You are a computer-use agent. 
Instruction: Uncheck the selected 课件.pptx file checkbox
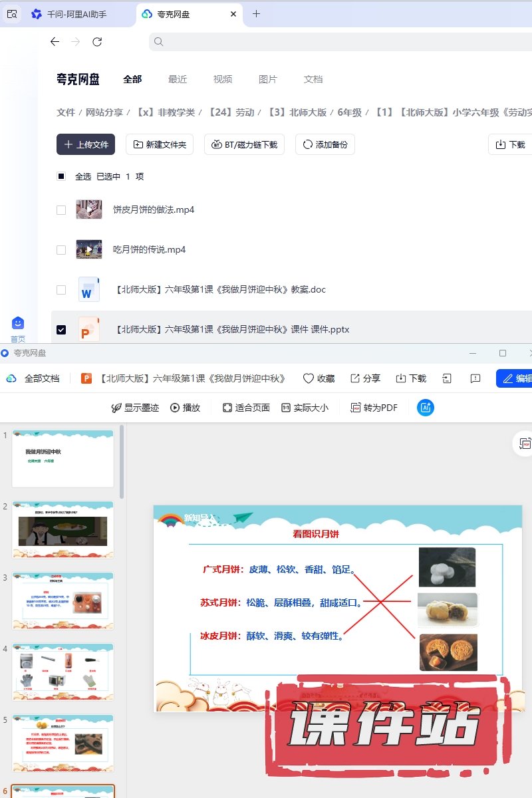[x=61, y=330]
